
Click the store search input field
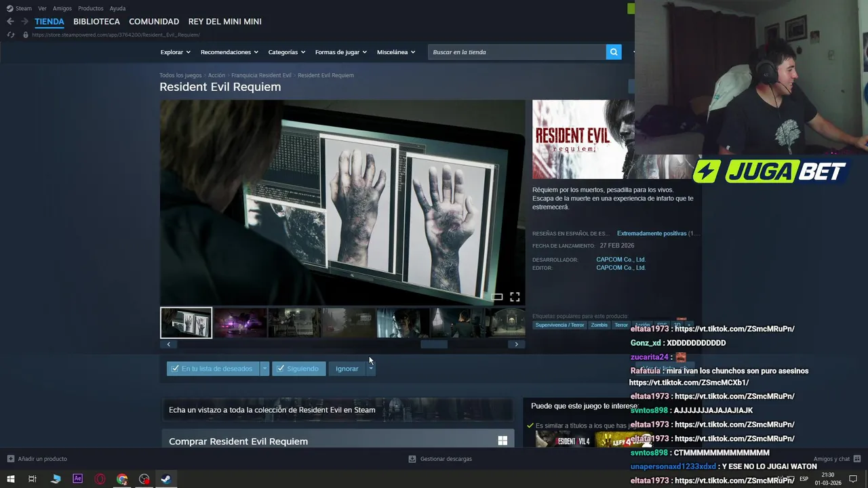tap(517, 52)
